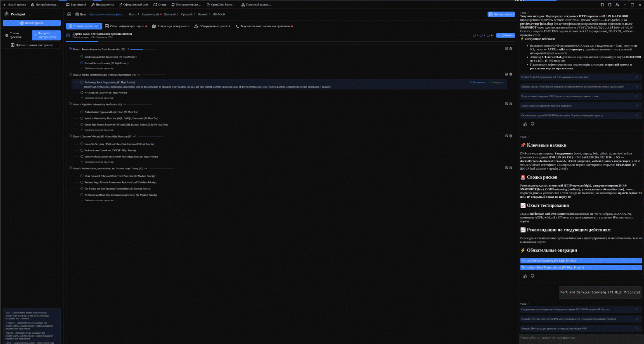The width and height of the screenshot is (644, 344).
Task: Click the Phase 1 progress bar
Action: (x=142, y=49)
